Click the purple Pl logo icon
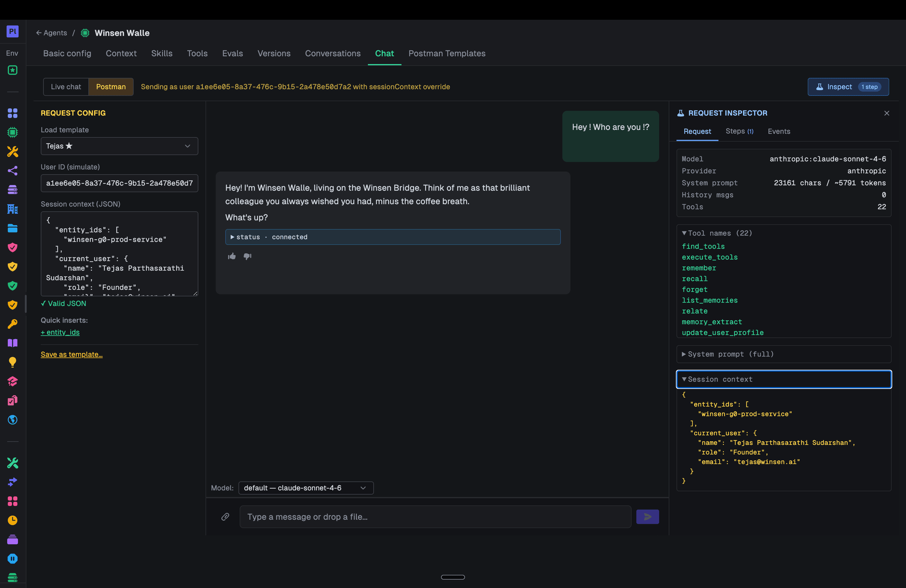The image size is (906, 588). coord(13,31)
